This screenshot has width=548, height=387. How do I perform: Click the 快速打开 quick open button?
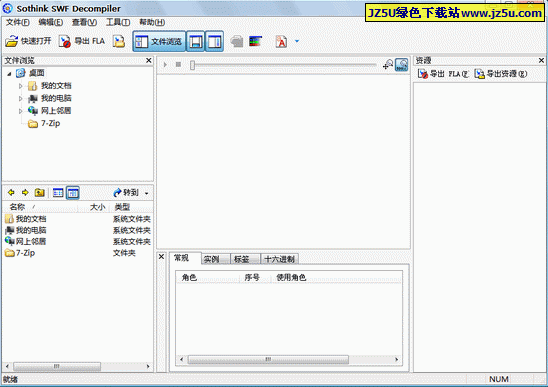[x=28, y=41]
